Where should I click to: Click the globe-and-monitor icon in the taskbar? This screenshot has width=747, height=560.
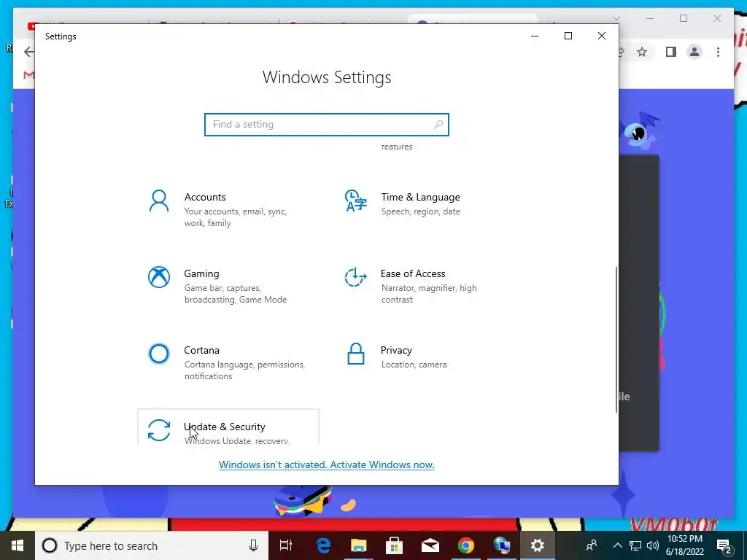(502, 545)
